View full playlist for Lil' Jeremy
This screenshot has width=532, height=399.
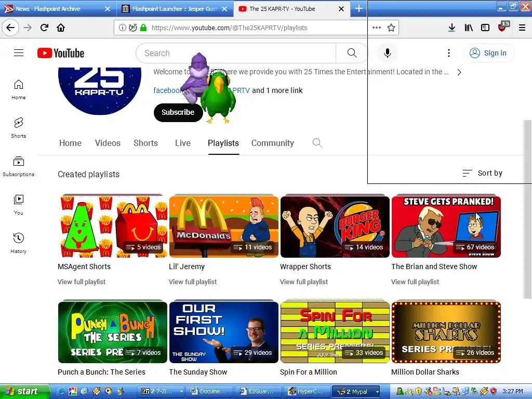(x=193, y=282)
